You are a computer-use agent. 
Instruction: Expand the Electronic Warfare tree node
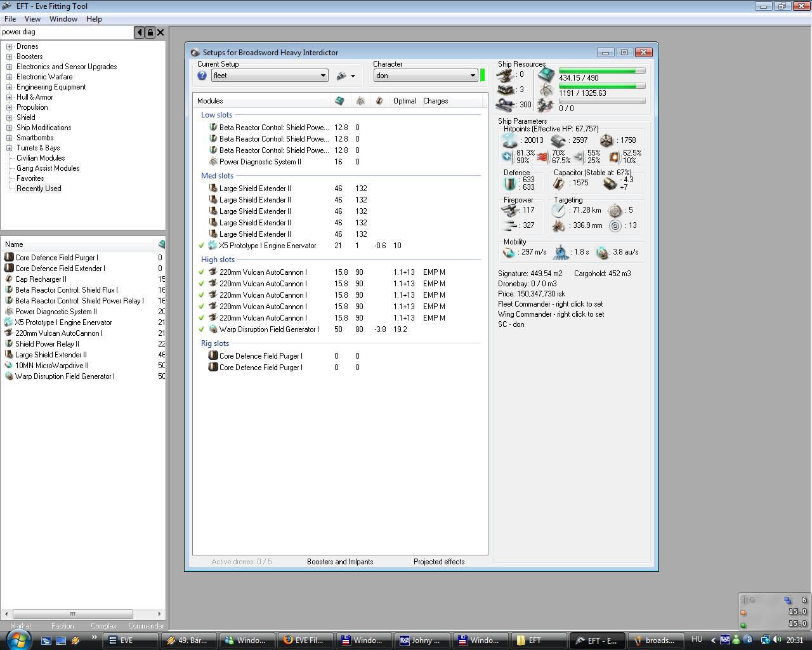[10, 77]
